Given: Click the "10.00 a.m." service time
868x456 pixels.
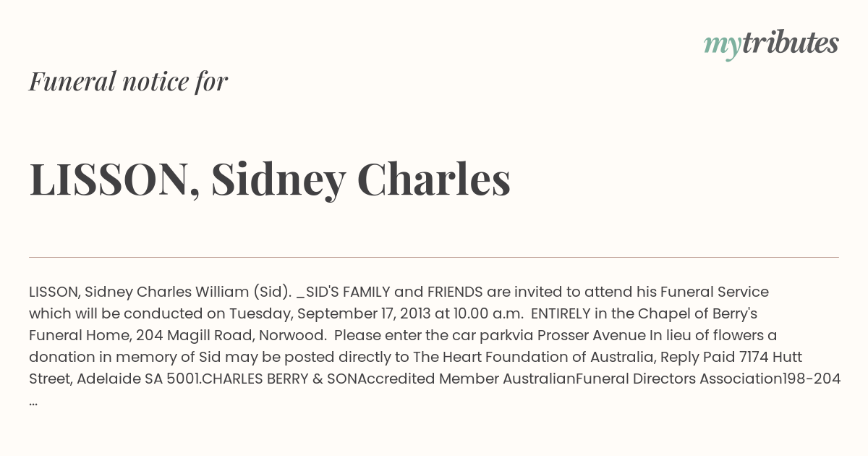Looking at the screenshot, I should tap(488, 314).
